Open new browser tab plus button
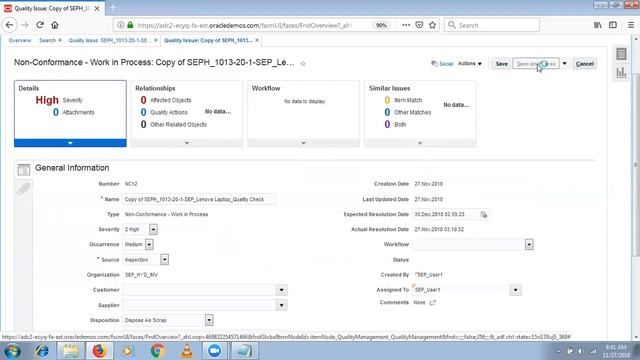This screenshot has height=360, width=640. coord(113,8)
